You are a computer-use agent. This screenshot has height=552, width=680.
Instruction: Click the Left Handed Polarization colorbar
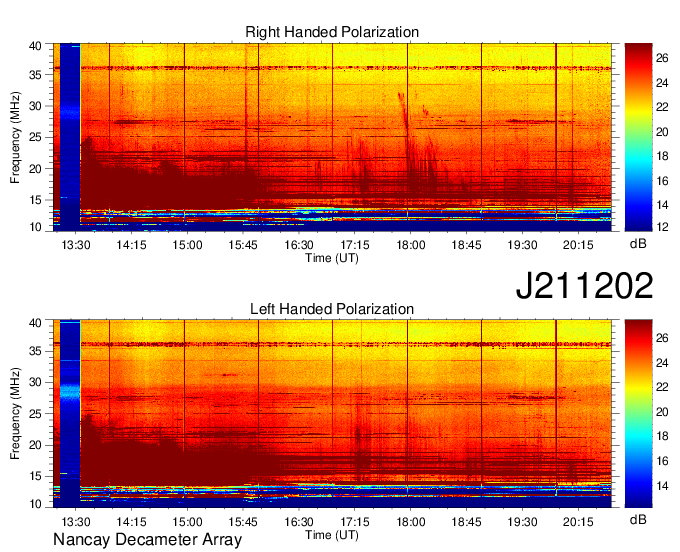click(638, 414)
